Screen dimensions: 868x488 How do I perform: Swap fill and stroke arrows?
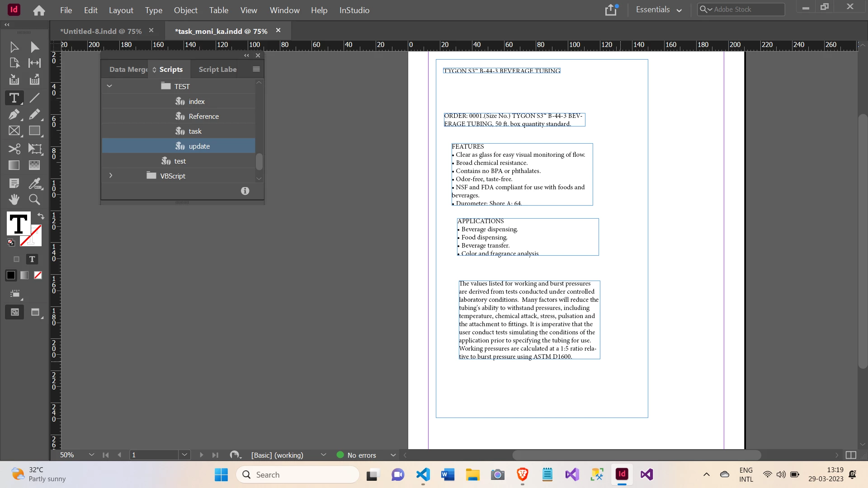tap(41, 216)
